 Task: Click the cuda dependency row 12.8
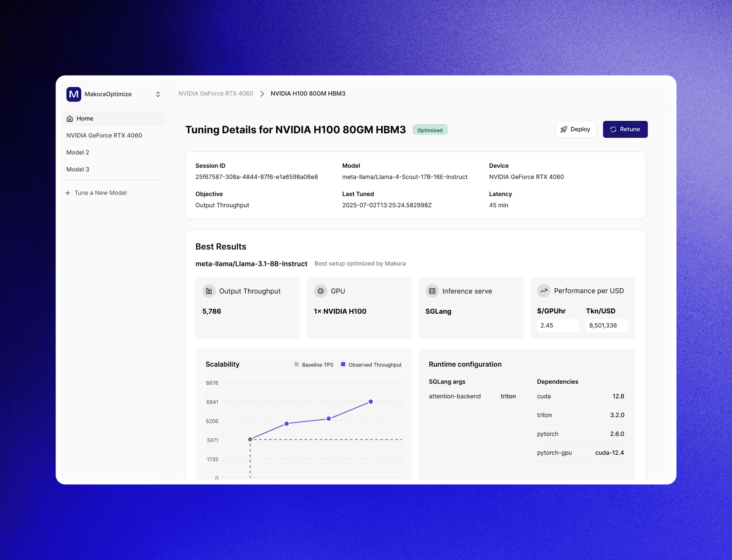(581, 396)
